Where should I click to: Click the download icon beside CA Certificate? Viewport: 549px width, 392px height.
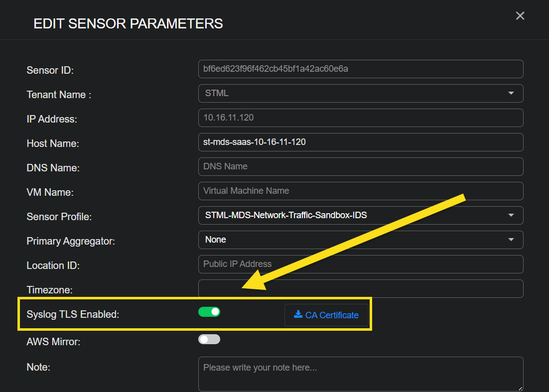pyautogui.click(x=298, y=314)
